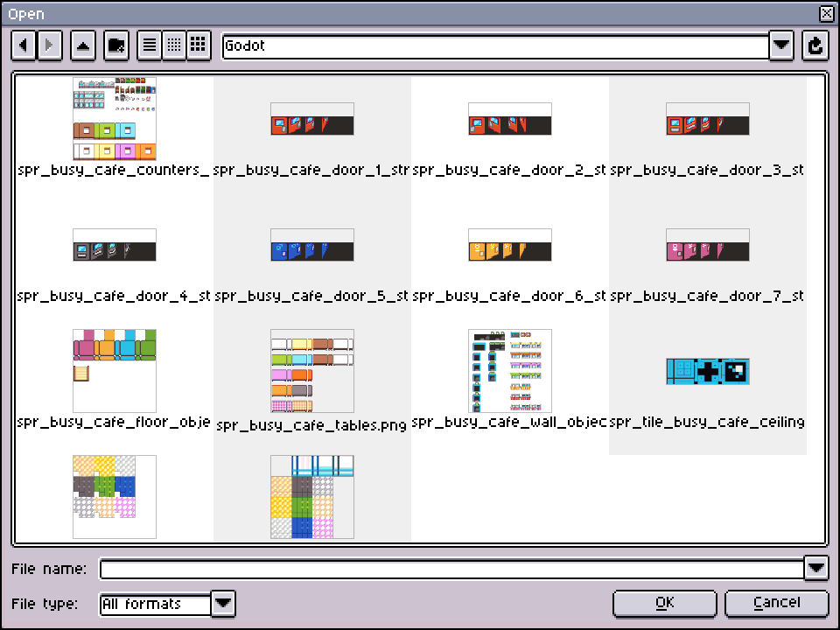
Task: Click the spr_busy_cafe_door_7_st file name
Action: point(707,297)
